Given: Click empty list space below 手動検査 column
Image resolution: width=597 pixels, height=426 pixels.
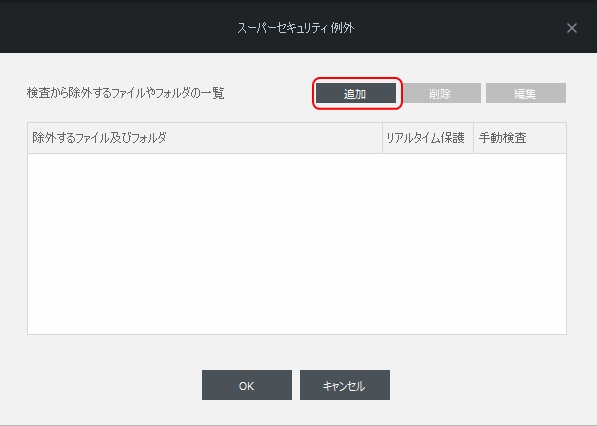Looking at the screenshot, I should click(x=520, y=244).
